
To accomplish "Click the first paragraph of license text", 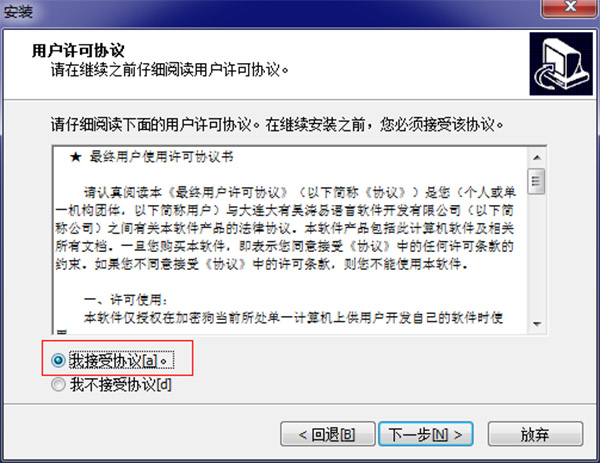I will pyautogui.click(x=285, y=228).
